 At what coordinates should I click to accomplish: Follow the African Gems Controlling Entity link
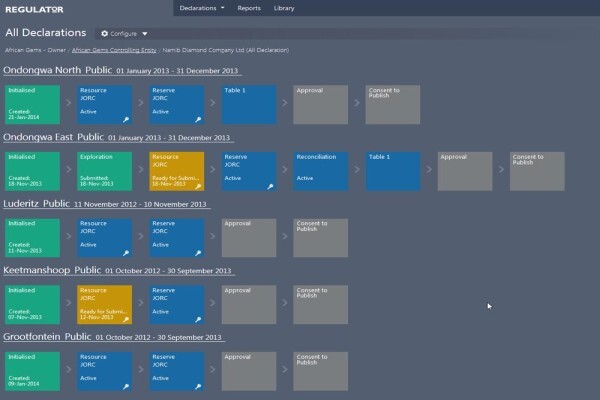pos(114,50)
